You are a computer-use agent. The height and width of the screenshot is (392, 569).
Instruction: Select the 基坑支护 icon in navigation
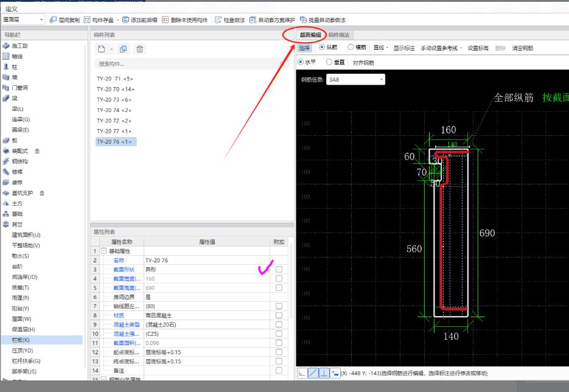coord(6,193)
